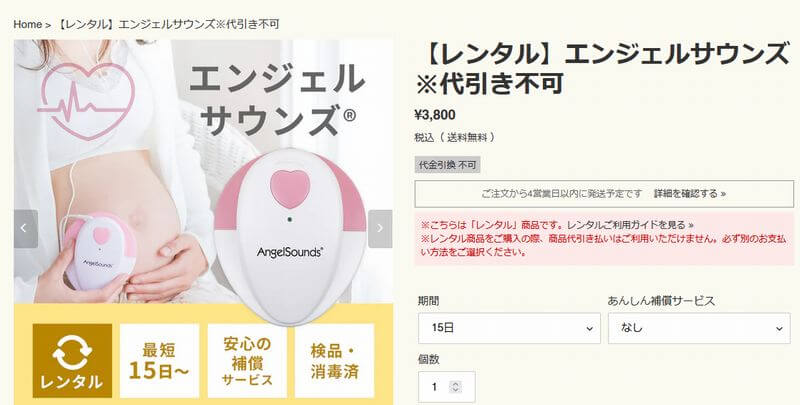Click the AngelSounds device product image
Image resolution: width=800 pixels, height=405 pixels.
click(290, 235)
